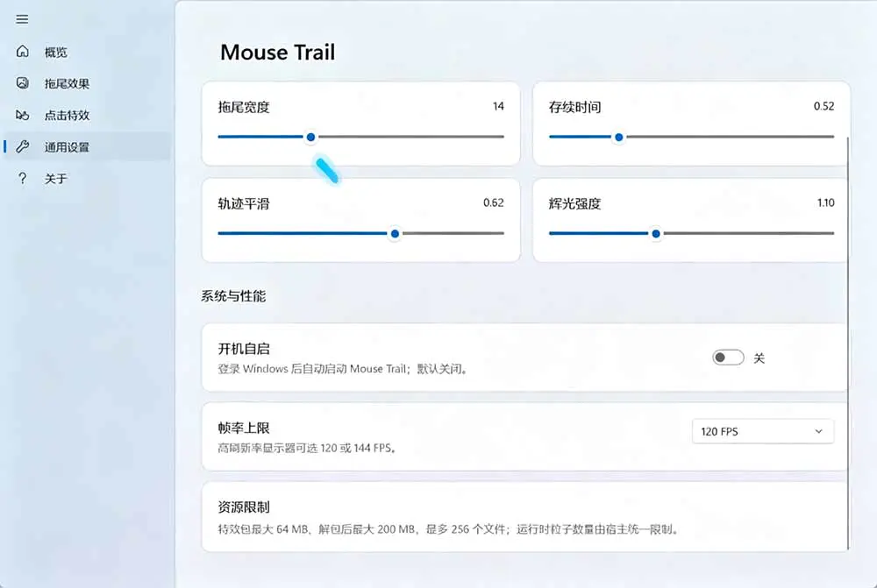Image resolution: width=877 pixels, height=588 pixels.
Task: Click the 开机自启 label
Action: (244, 349)
